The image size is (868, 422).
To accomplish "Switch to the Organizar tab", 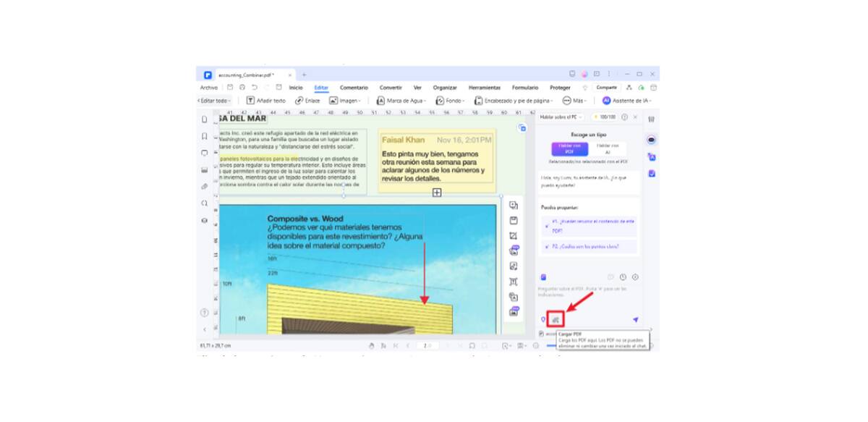I will coord(445,88).
